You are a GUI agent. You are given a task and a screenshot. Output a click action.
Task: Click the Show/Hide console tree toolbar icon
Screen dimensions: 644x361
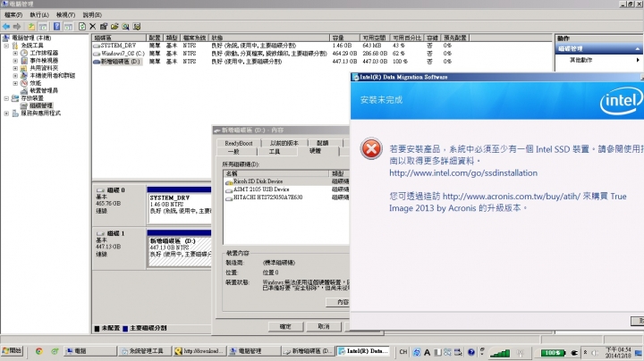pos(43,27)
